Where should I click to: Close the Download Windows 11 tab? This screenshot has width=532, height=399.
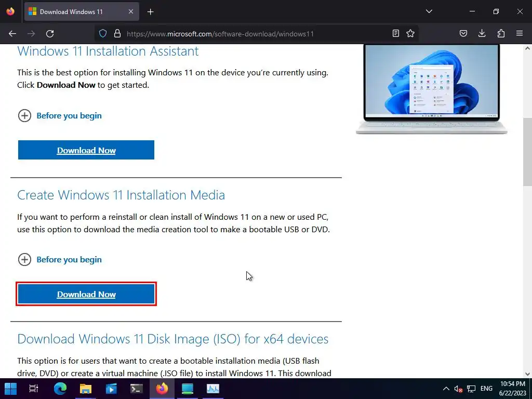pos(131,12)
